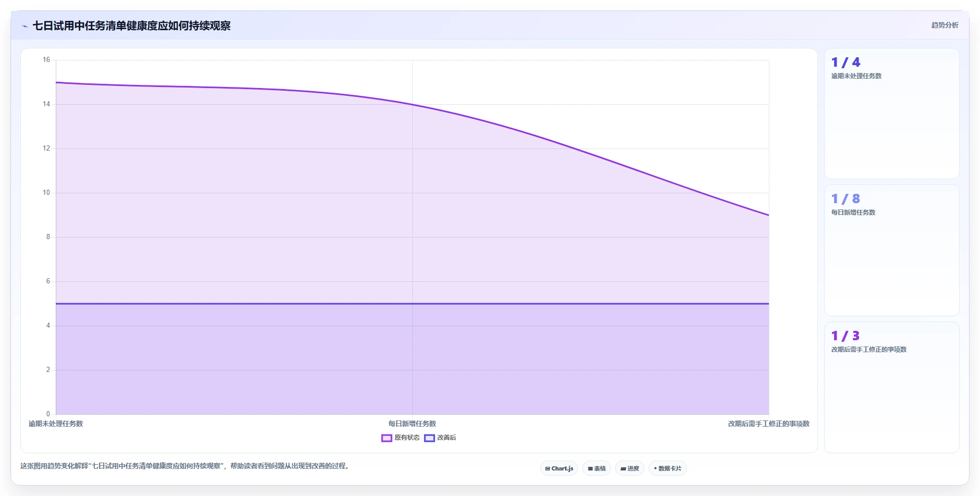Click the Chart.js tag icon
This screenshot has height=496, width=980.
click(x=547, y=468)
